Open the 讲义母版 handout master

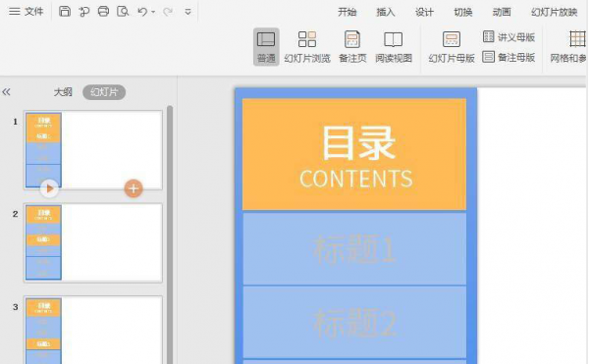pyautogui.click(x=509, y=36)
